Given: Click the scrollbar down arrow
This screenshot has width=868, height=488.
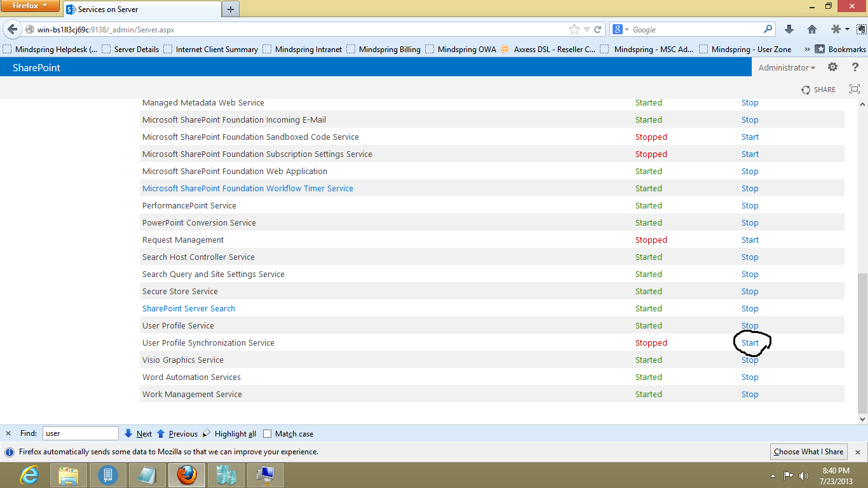Looking at the screenshot, I should [862, 419].
